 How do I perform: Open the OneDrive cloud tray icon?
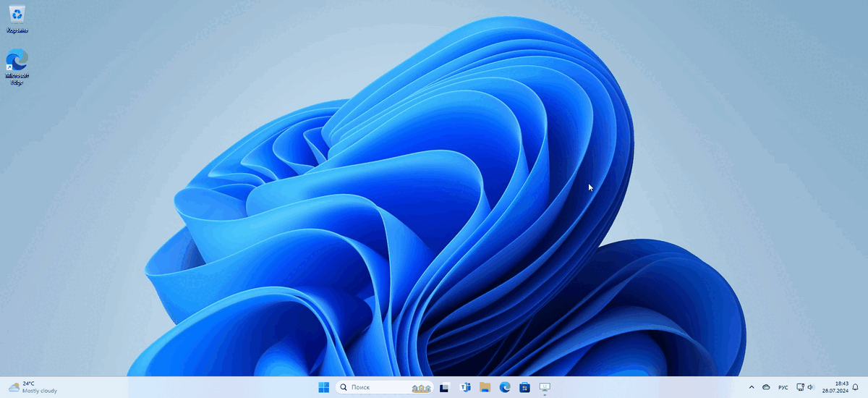[766, 387]
